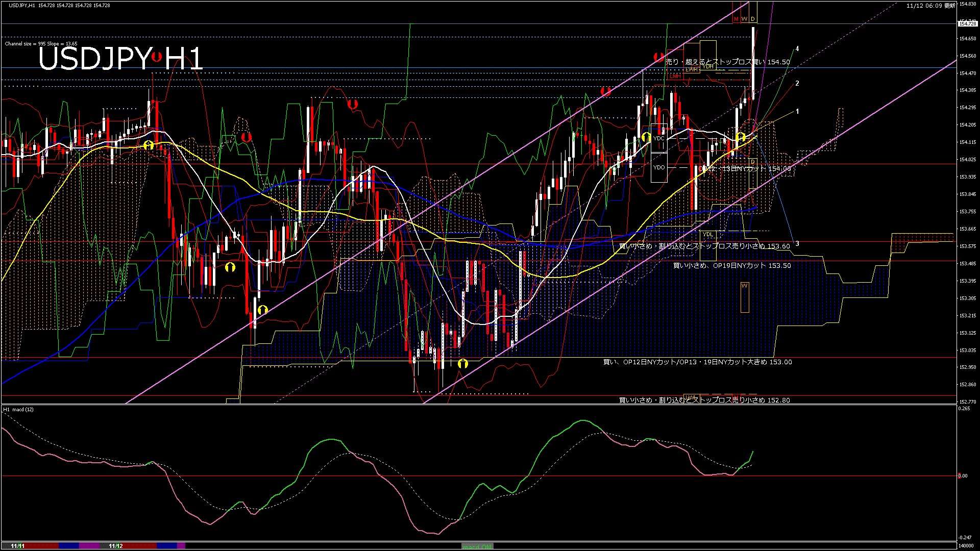
Task: Click the yellow lock icon near the 153.00 line
Action: coord(463,364)
